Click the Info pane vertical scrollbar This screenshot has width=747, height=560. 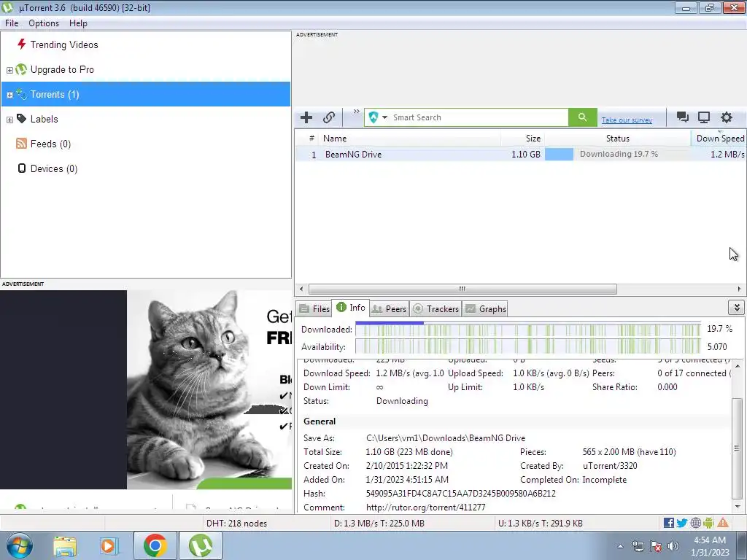point(737,448)
